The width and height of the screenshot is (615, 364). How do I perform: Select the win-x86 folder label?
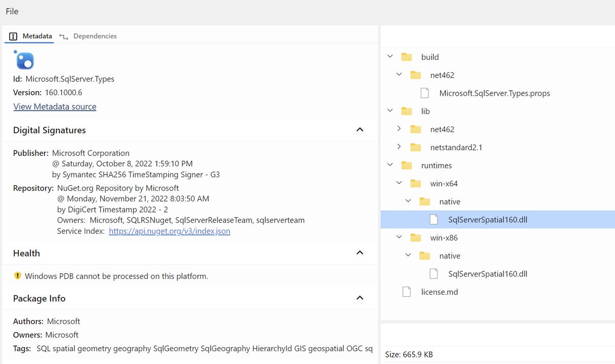(444, 238)
